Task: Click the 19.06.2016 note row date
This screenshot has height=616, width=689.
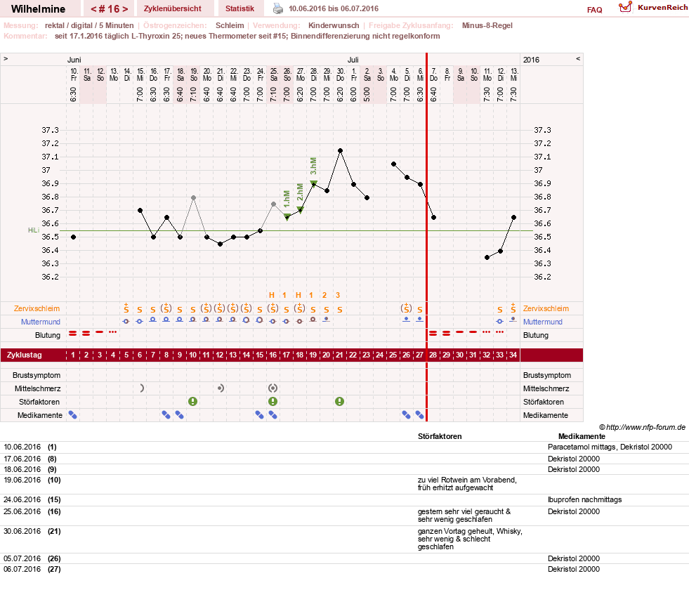Action: (x=22, y=480)
